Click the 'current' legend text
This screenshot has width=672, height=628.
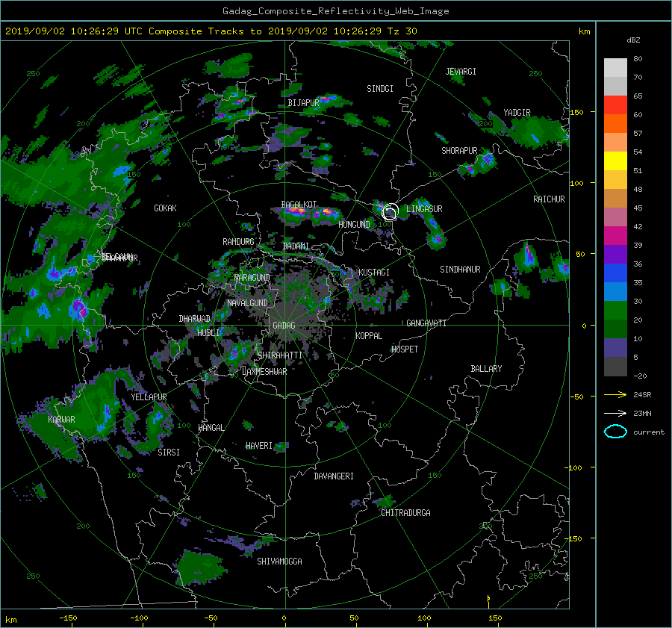pyautogui.click(x=648, y=432)
